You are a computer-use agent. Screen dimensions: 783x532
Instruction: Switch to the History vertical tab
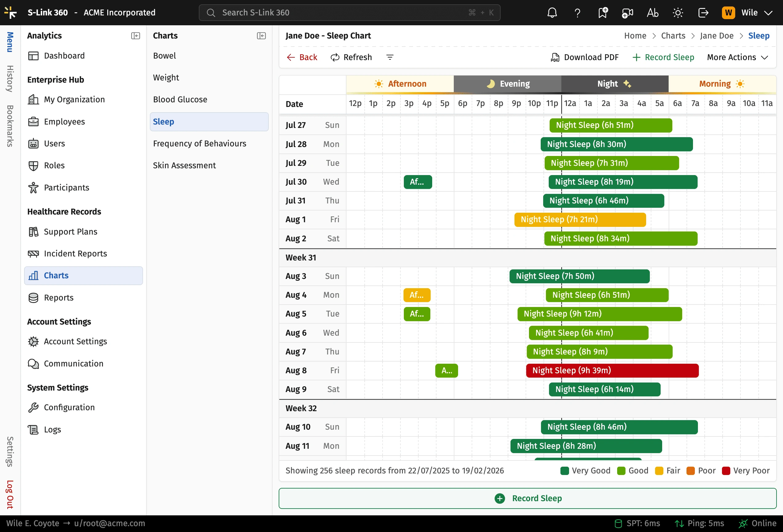point(10,79)
